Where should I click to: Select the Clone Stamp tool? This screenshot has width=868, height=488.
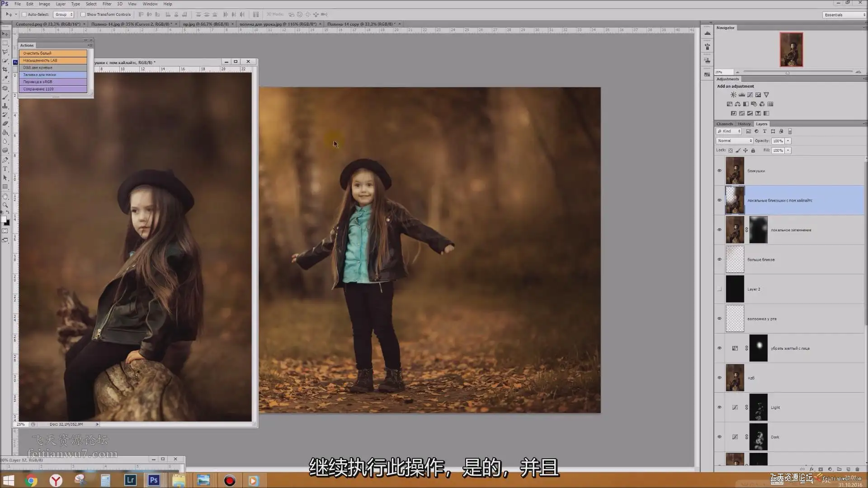pos(5,106)
